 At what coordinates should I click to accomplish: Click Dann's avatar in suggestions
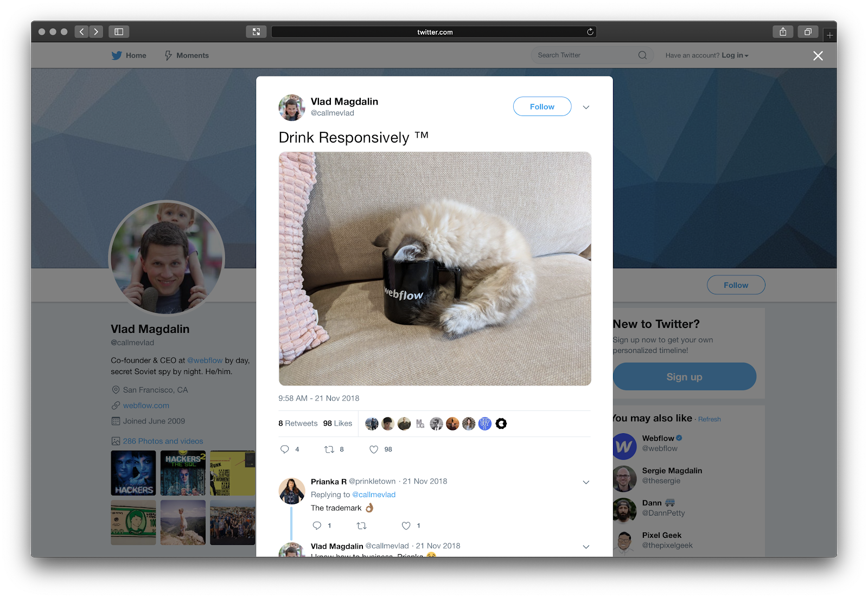(x=625, y=511)
